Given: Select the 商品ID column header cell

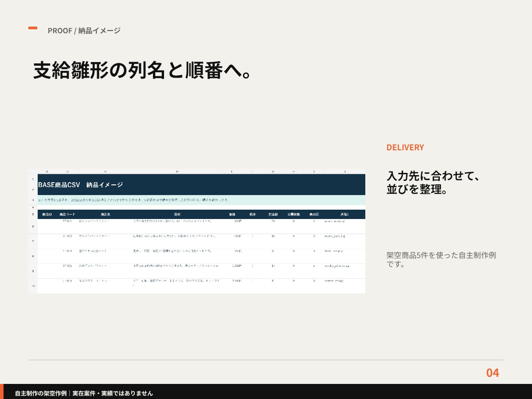Looking at the screenshot, I should coord(47,214).
